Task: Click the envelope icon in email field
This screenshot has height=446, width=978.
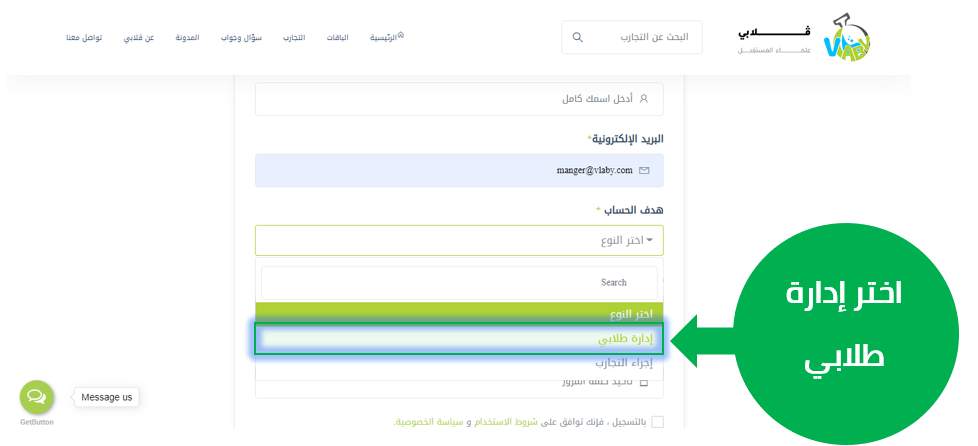Action: tap(644, 170)
